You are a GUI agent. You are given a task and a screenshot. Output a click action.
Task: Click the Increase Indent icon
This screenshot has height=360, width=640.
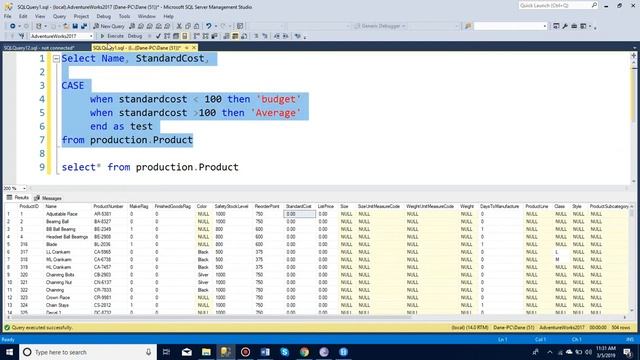point(286,36)
